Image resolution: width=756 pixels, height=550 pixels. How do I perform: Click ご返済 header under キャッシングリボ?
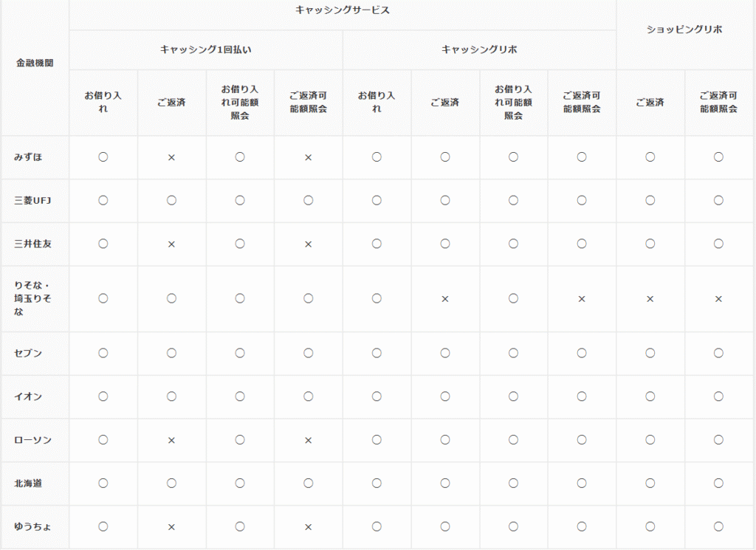click(445, 102)
